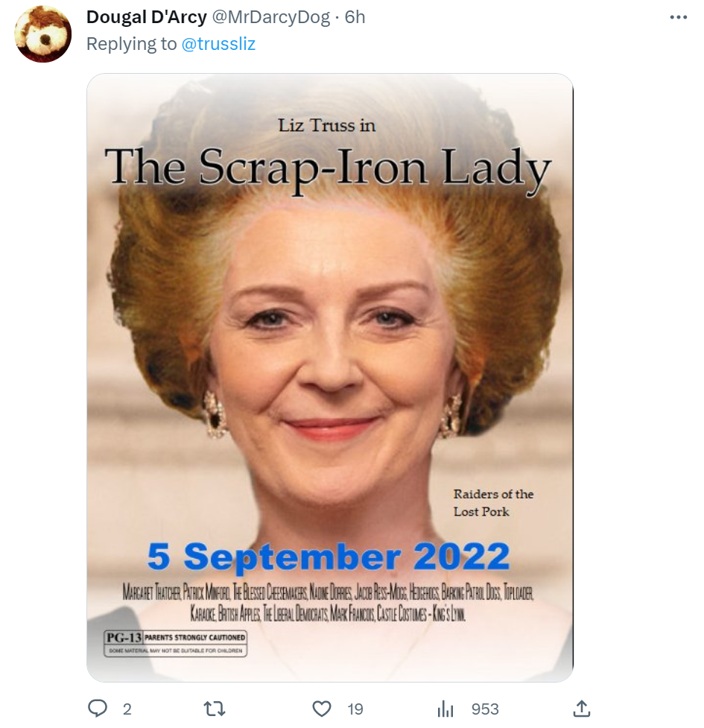Go to the @trussliz profile link
Viewport: 704px width, 728px height.
(218, 44)
